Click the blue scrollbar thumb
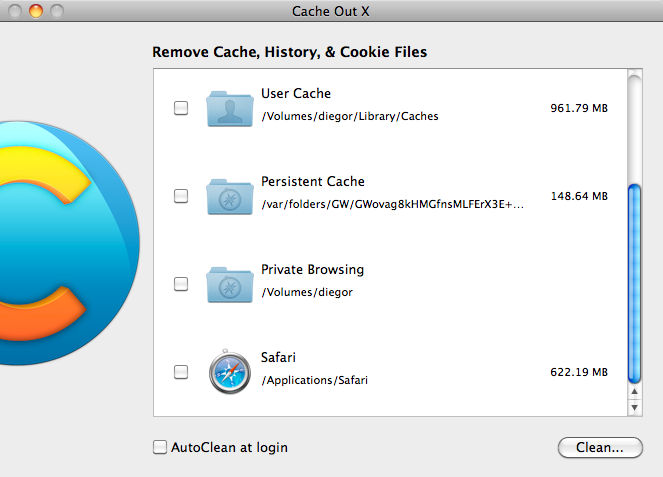 tap(634, 283)
